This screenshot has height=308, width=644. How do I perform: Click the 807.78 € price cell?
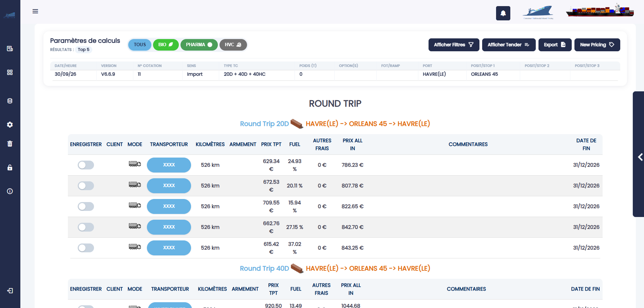click(353, 186)
